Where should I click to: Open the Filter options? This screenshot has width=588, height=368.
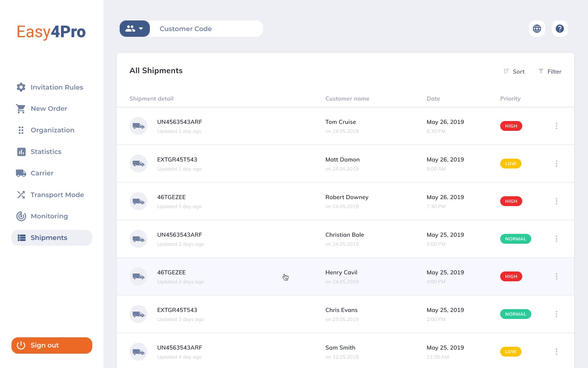[x=550, y=72]
